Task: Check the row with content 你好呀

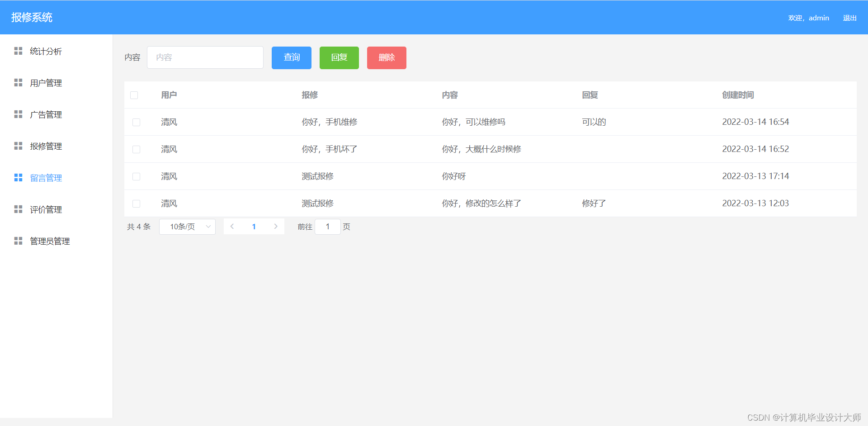Action: (136, 176)
